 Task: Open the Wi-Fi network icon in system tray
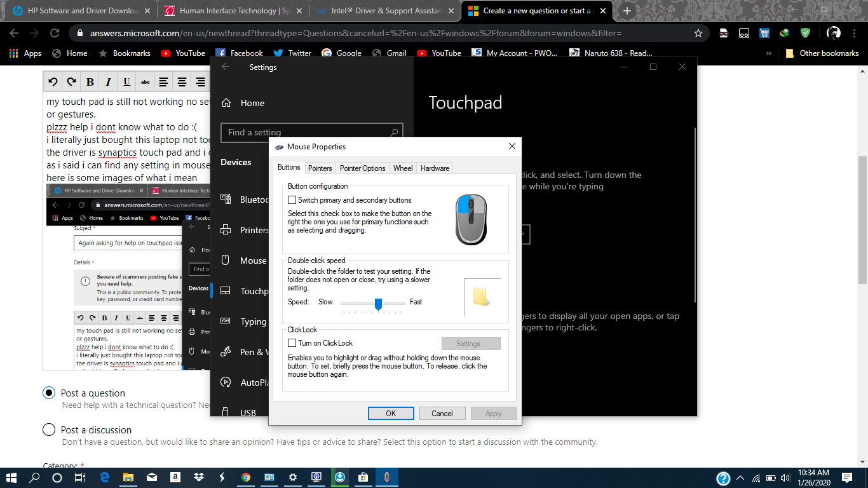click(756, 478)
